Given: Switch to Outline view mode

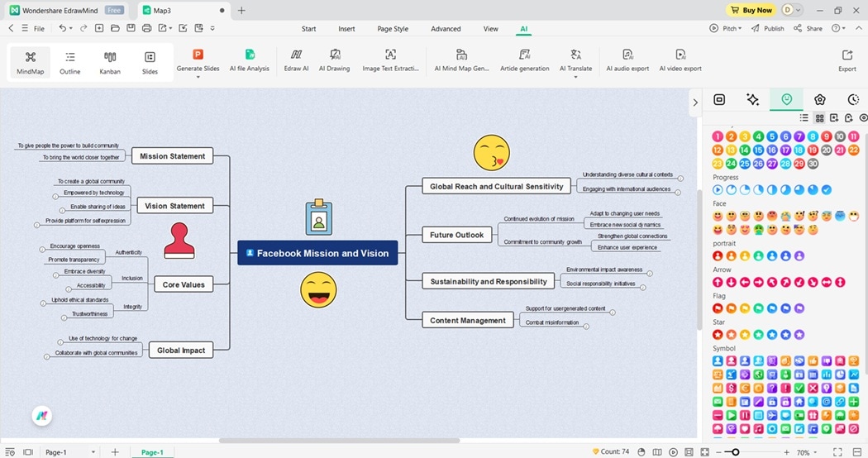Looking at the screenshot, I should click(69, 62).
